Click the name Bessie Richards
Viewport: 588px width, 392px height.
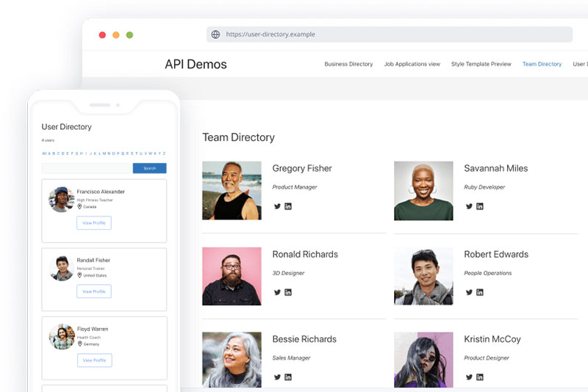(x=304, y=339)
